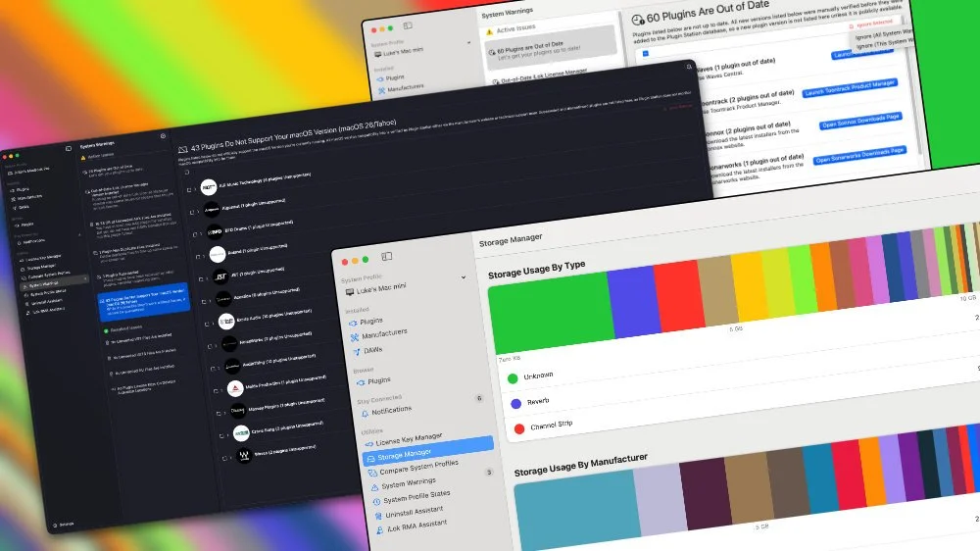
Task: Click Notifications count badge in Storage Manager sidebar
Action: click(479, 398)
